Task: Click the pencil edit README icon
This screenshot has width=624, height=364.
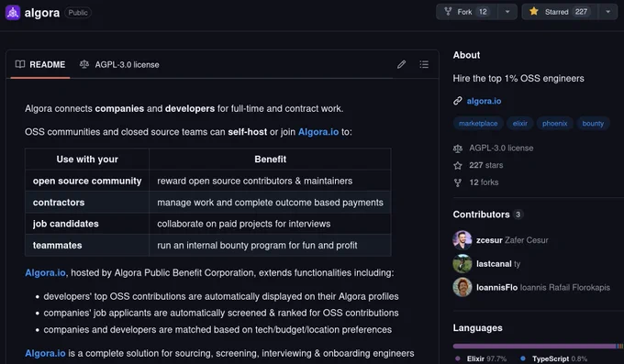Action: 401,64
